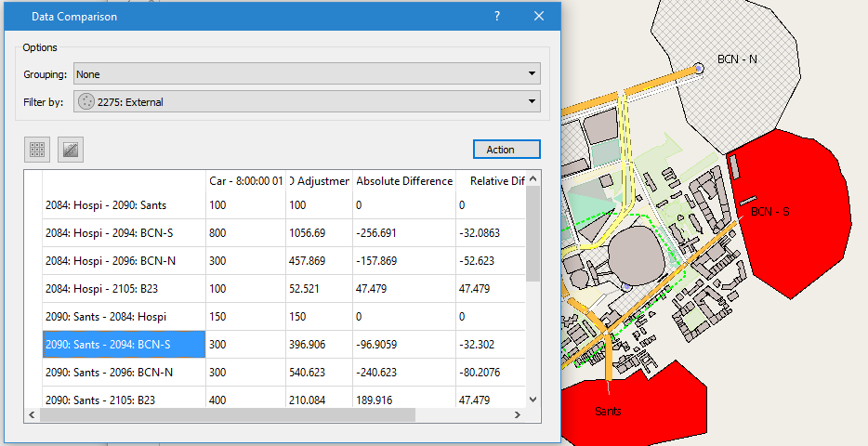This screenshot has height=446, width=868.
Task: Close the Data Comparison dialog
Action: 539,17
